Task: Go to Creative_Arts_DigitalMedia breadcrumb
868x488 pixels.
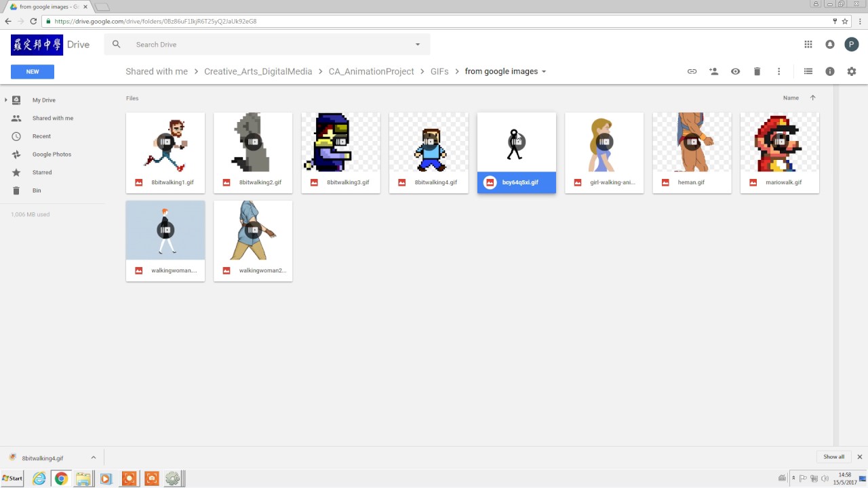Action: tap(258, 71)
